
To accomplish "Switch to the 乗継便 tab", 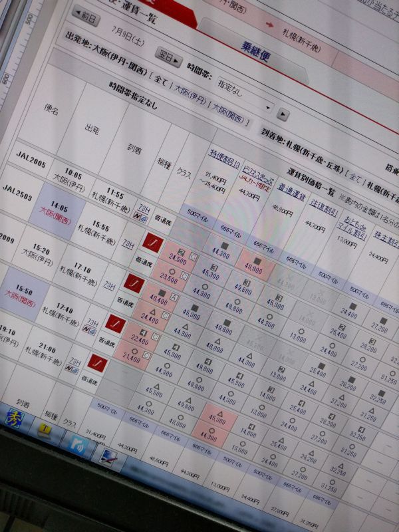I will point(255,52).
